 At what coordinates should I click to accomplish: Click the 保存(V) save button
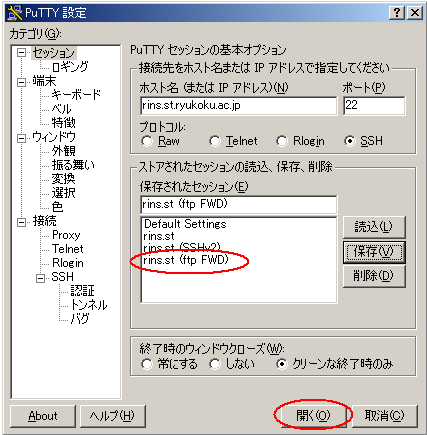(x=374, y=252)
